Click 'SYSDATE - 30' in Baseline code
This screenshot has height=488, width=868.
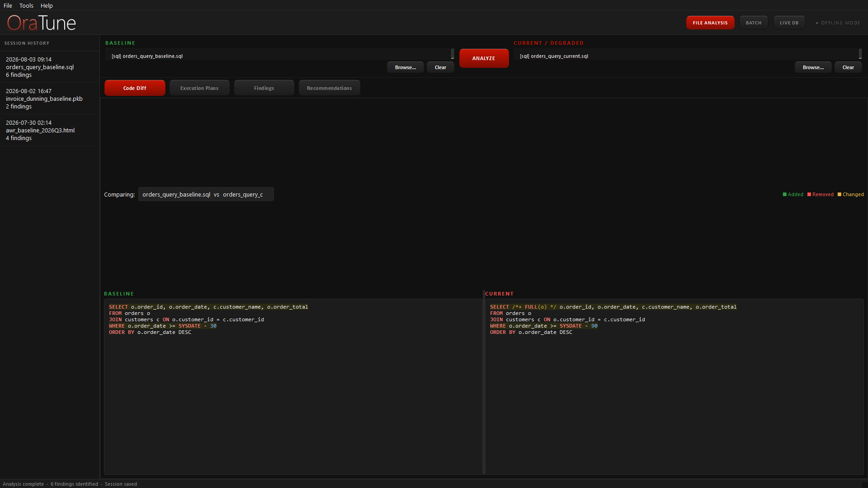[x=198, y=326]
